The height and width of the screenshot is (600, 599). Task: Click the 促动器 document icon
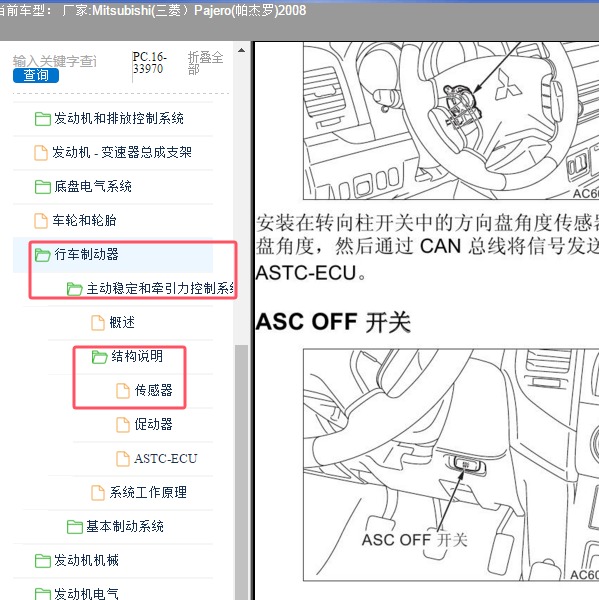[122, 425]
